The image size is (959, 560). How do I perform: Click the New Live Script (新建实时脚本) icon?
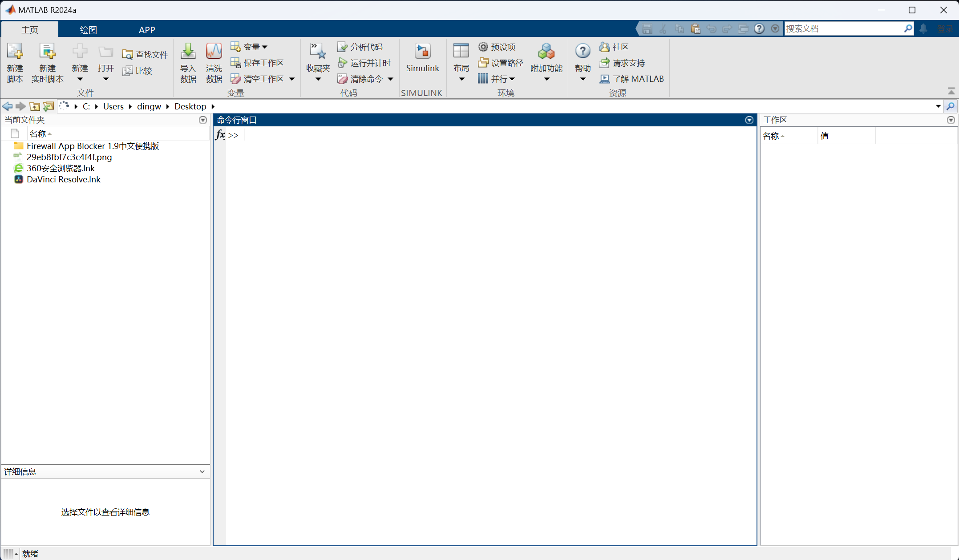47,52
